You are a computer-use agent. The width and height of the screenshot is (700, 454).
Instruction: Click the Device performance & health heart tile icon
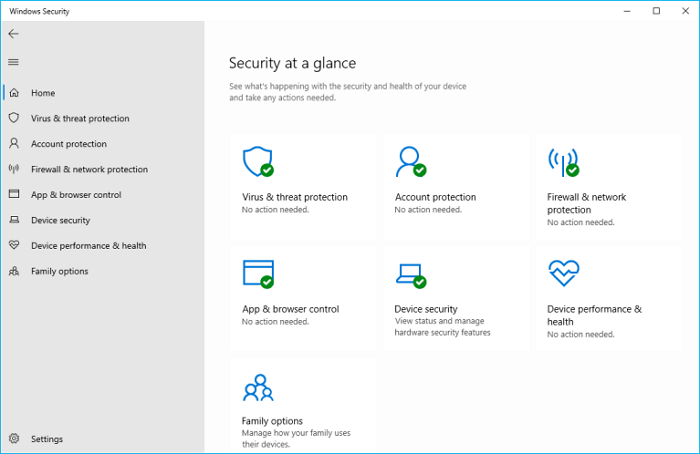coord(563,273)
